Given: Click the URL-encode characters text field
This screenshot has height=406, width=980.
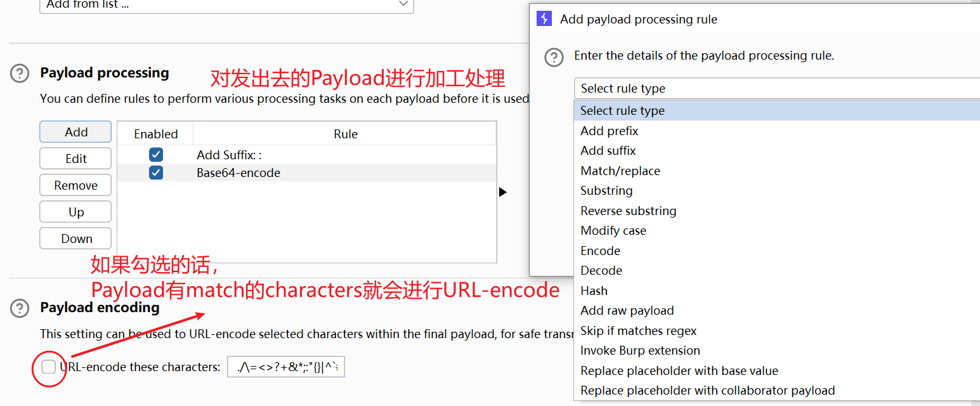Looking at the screenshot, I should point(286,367).
